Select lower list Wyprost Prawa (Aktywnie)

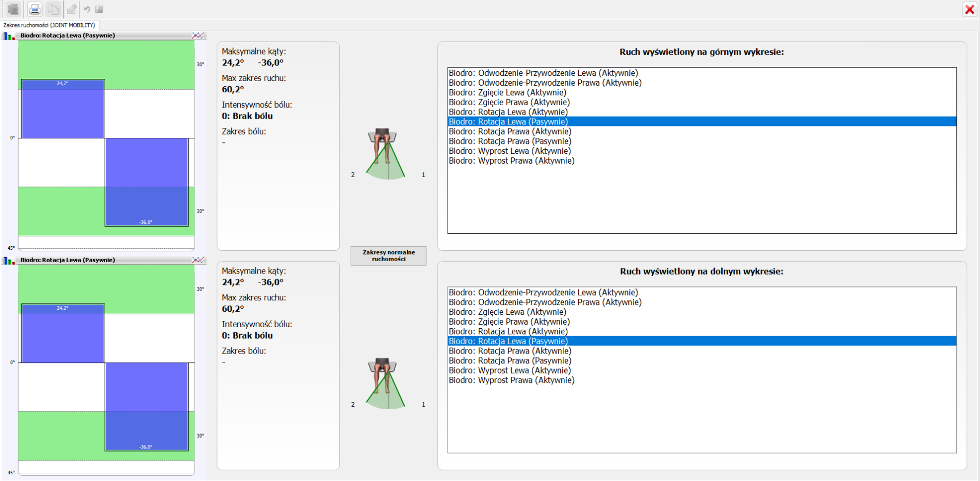702,380
